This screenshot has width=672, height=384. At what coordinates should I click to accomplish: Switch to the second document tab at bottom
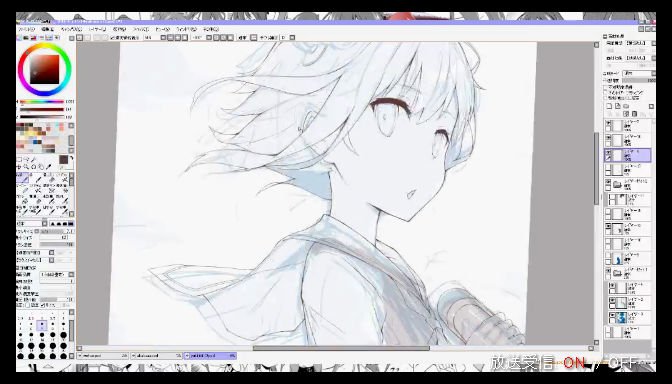(157, 356)
